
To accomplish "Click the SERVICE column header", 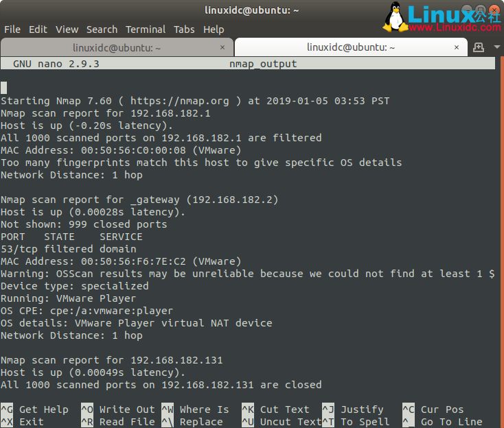I will pos(121,237).
